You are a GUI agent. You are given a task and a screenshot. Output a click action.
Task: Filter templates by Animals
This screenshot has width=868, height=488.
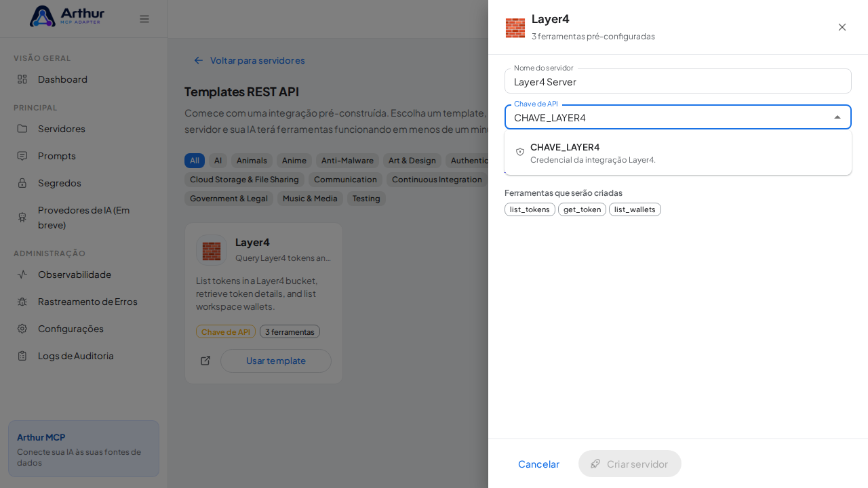252,161
